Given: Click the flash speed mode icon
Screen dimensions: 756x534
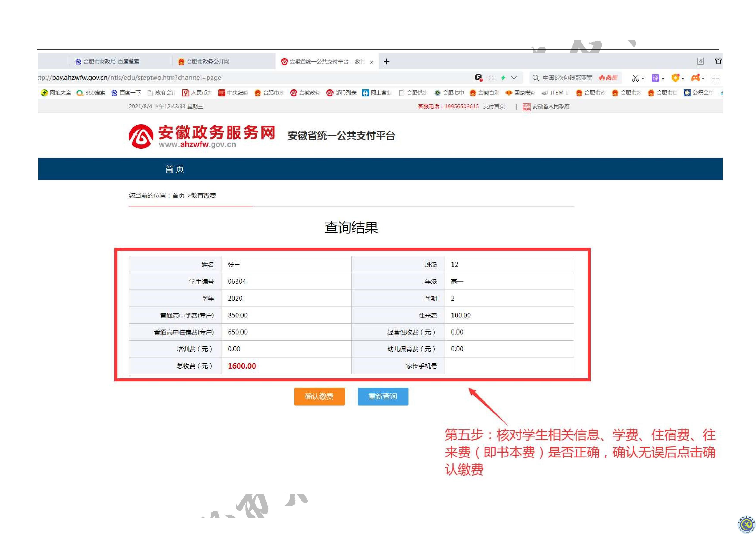Looking at the screenshot, I should pyautogui.click(x=503, y=78).
